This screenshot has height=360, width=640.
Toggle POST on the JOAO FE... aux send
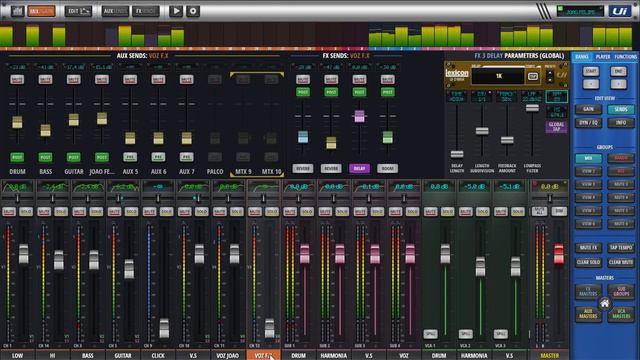click(102, 157)
